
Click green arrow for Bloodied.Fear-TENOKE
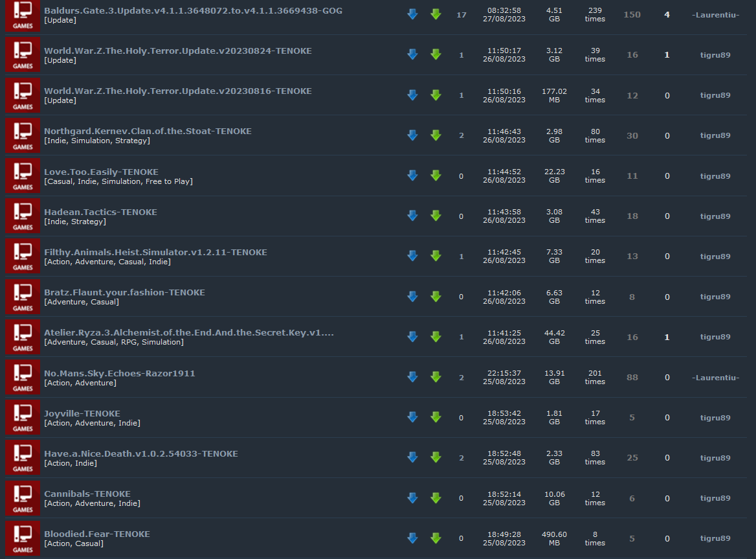(x=436, y=538)
